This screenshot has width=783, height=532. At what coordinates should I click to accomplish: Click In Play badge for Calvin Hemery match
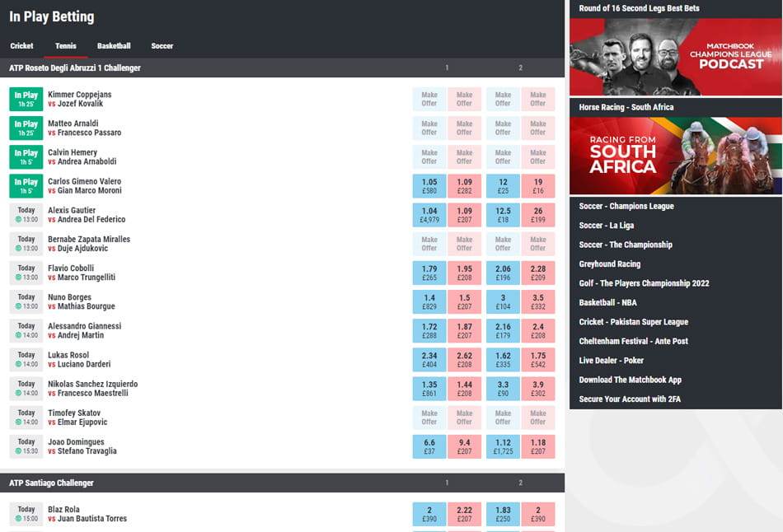(26, 156)
